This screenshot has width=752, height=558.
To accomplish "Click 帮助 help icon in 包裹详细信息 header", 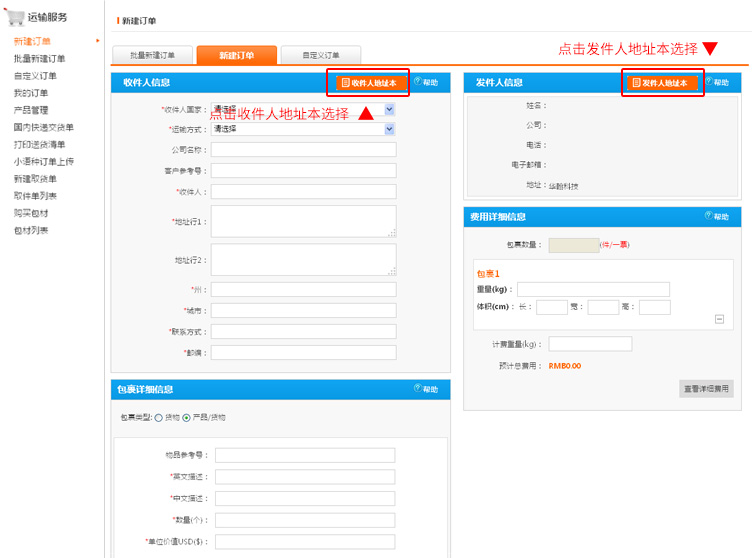I will point(425,389).
